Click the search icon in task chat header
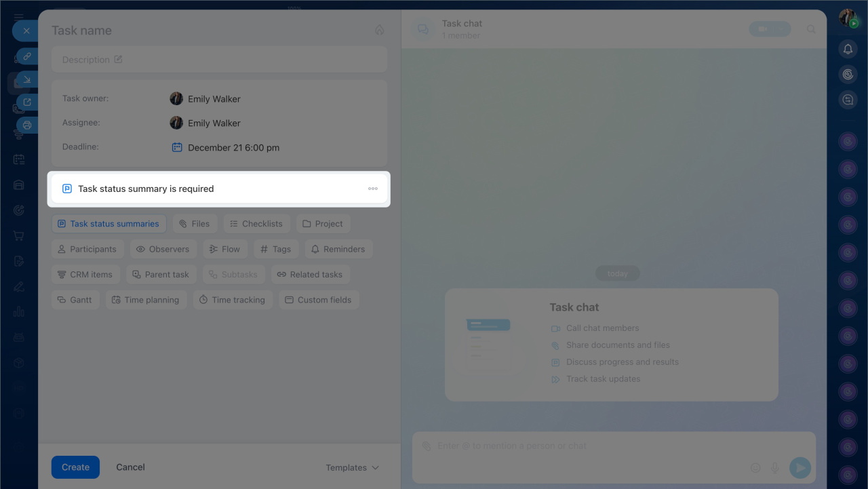The width and height of the screenshot is (868, 489). (811, 30)
